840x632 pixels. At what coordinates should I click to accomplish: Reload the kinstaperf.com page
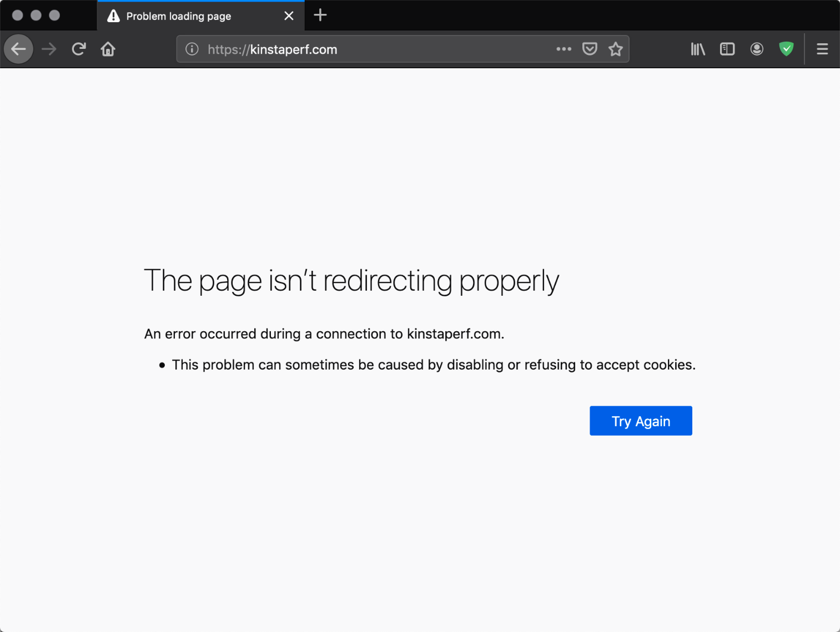[78, 49]
